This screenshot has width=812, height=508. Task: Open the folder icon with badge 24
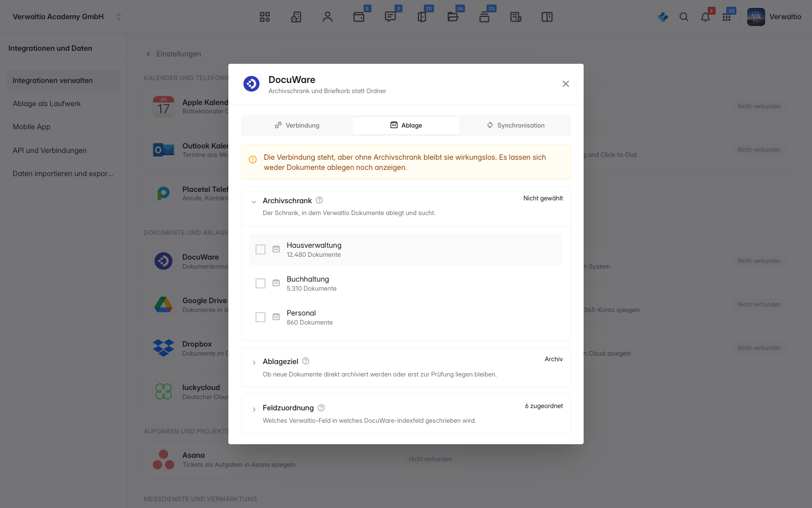[x=453, y=17]
